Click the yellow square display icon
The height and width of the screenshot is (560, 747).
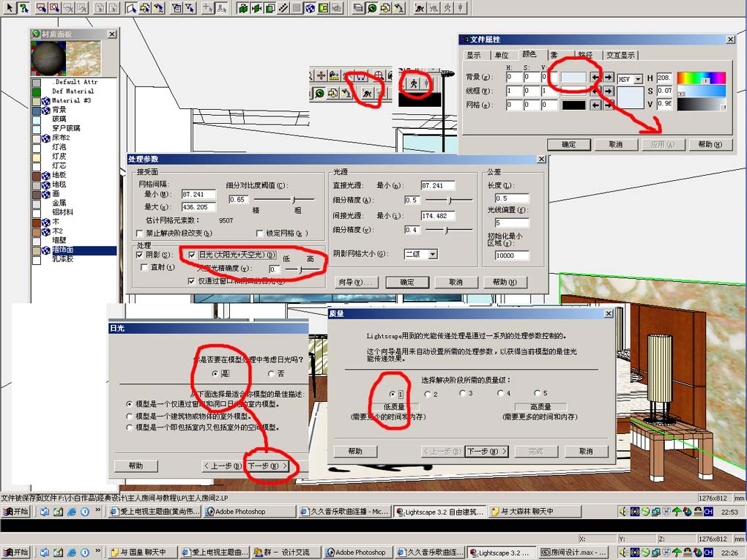[324, 7]
